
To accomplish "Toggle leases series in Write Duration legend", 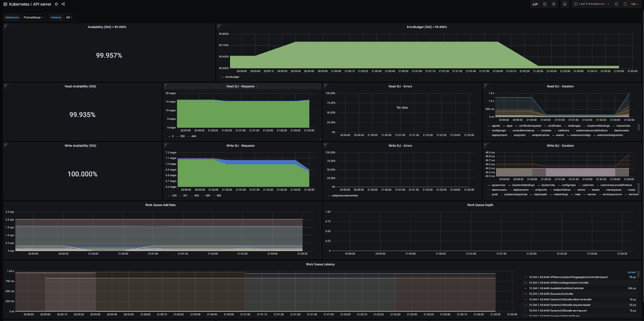I will click(x=596, y=190).
